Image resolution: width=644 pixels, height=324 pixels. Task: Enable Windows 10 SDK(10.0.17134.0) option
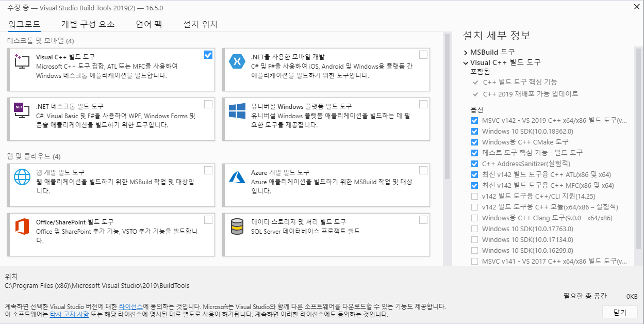click(474, 239)
